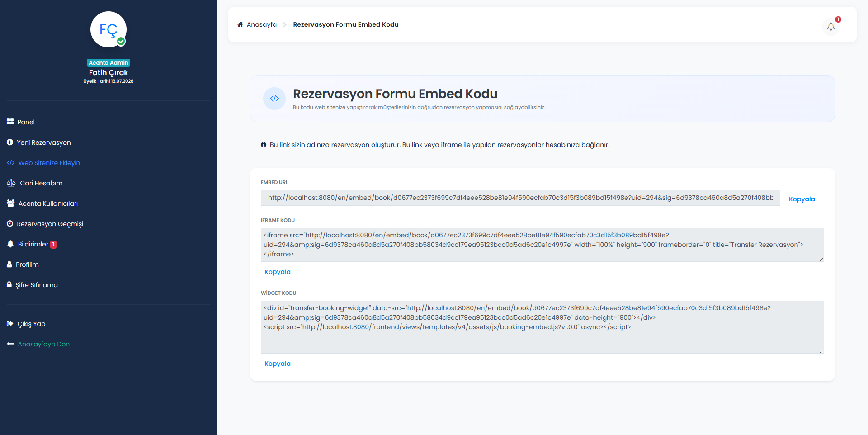The width and height of the screenshot is (868, 435).
Task: Click Kopyala under Iframe Kodu
Action: pyautogui.click(x=277, y=272)
